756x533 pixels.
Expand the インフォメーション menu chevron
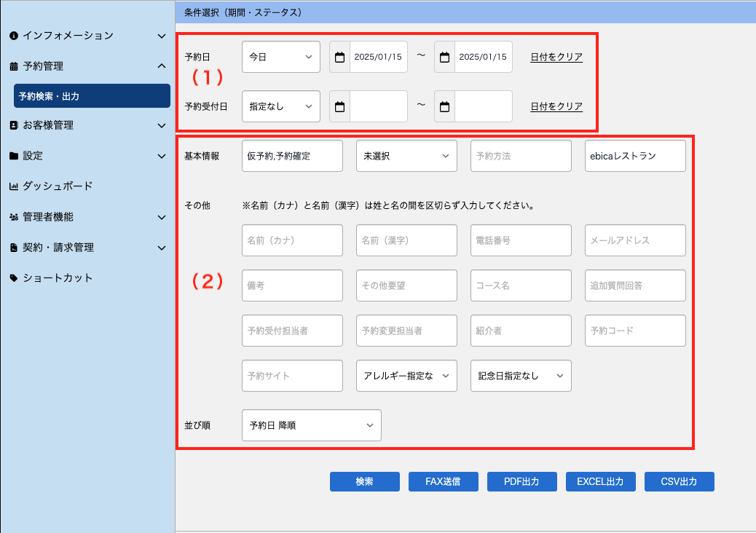click(162, 36)
